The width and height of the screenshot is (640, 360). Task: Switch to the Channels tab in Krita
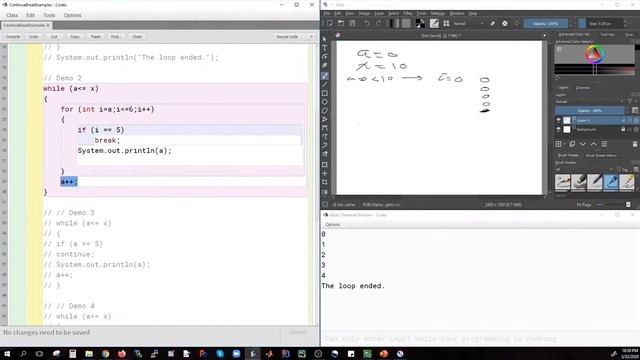click(x=583, y=88)
